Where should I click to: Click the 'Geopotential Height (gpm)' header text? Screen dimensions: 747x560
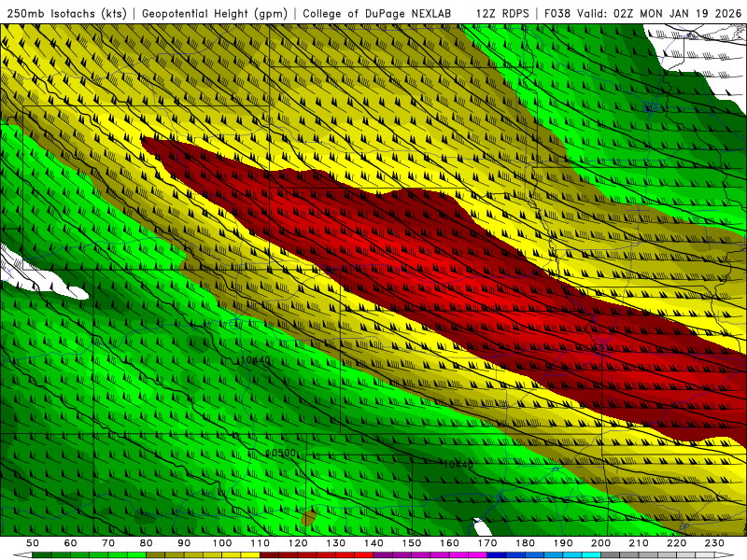pos(215,13)
